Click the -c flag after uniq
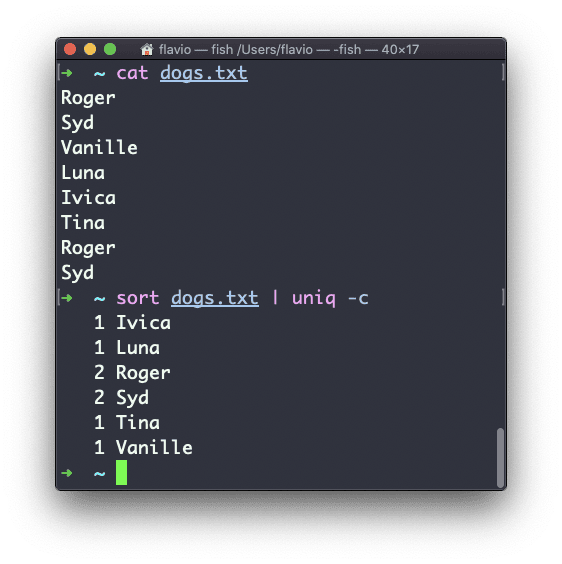Viewport: 562px width, 564px height. pyautogui.click(x=358, y=299)
